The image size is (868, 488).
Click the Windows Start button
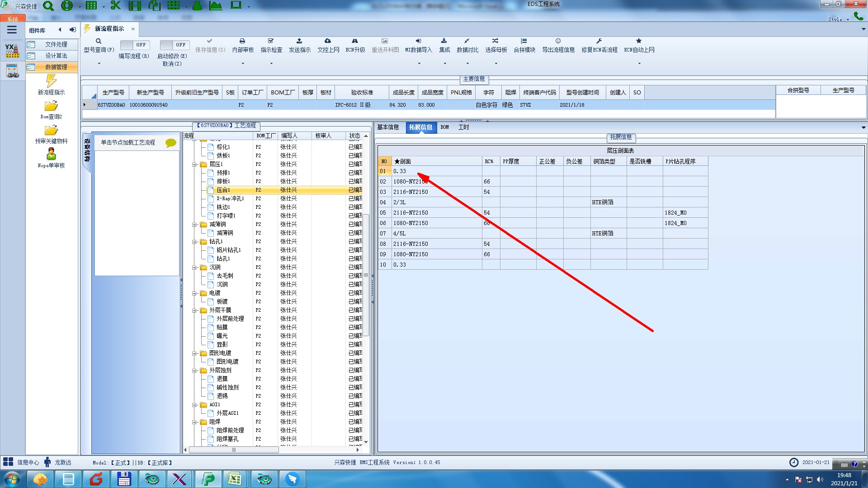[x=11, y=479]
